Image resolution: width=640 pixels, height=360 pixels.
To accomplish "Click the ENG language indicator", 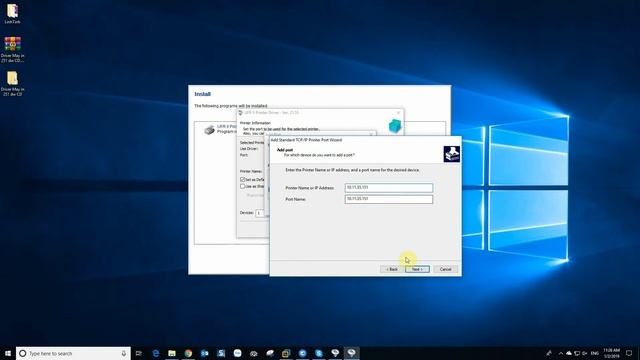I will point(595,353).
